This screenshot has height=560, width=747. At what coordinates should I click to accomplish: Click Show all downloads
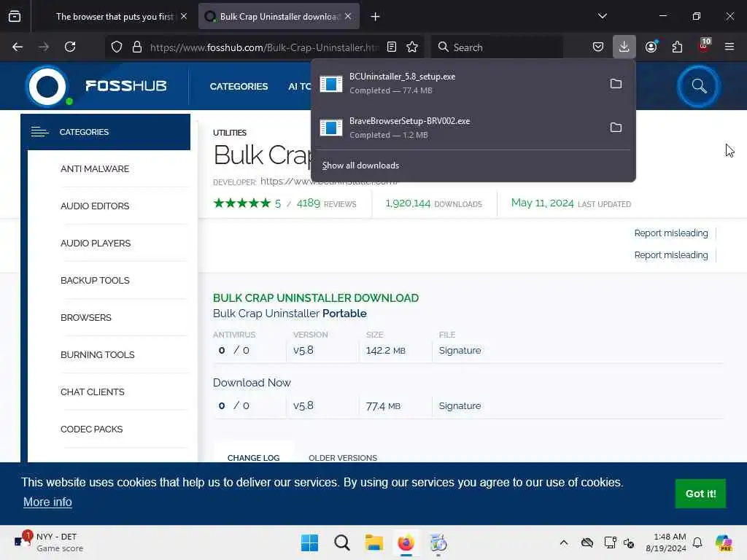pyautogui.click(x=360, y=166)
